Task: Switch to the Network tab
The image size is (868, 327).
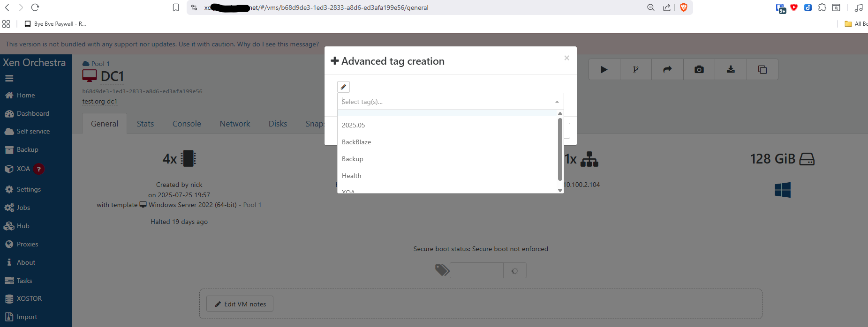Action: click(235, 124)
